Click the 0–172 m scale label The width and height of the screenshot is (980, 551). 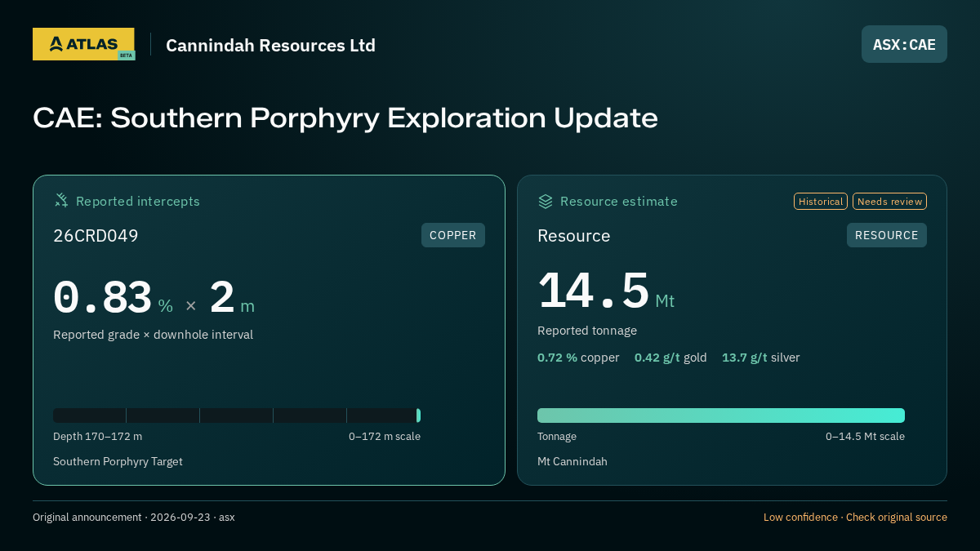pos(385,437)
